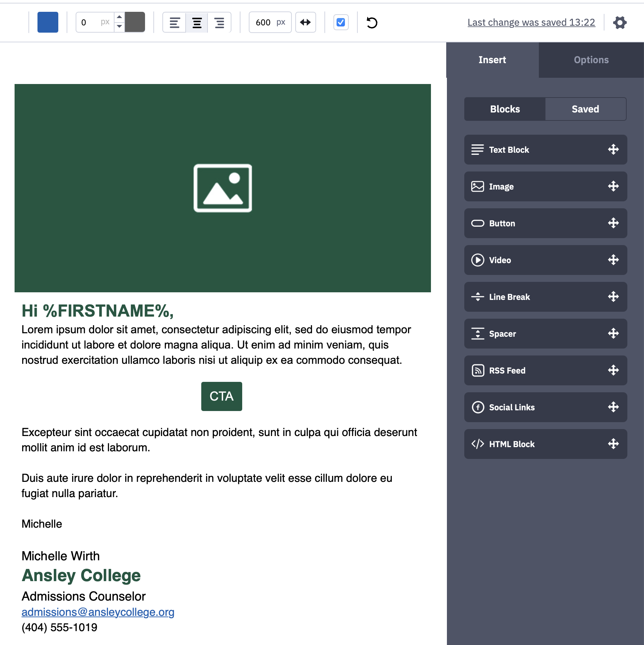Image resolution: width=644 pixels, height=645 pixels.
Task: Align content right in the toolbar
Action: click(219, 23)
